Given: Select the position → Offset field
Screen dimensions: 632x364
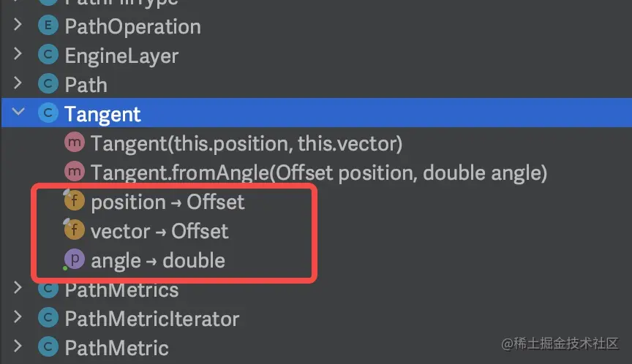Looking at the screenshot, I should coord(168,202).
